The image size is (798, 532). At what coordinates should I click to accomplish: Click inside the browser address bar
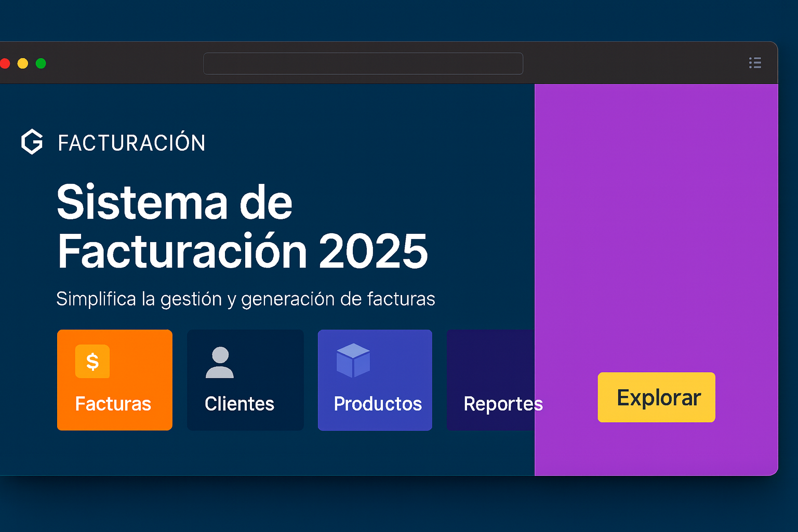tap(363, 63)
